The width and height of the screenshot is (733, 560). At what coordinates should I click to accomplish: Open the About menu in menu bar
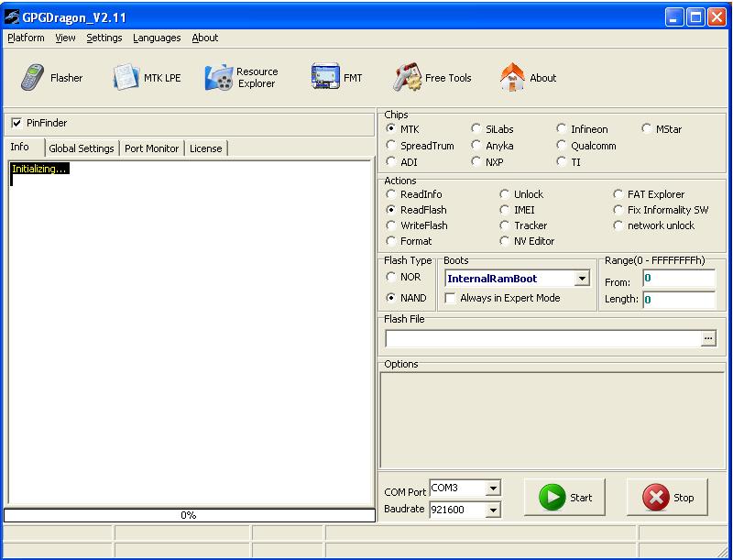point(204,38)
